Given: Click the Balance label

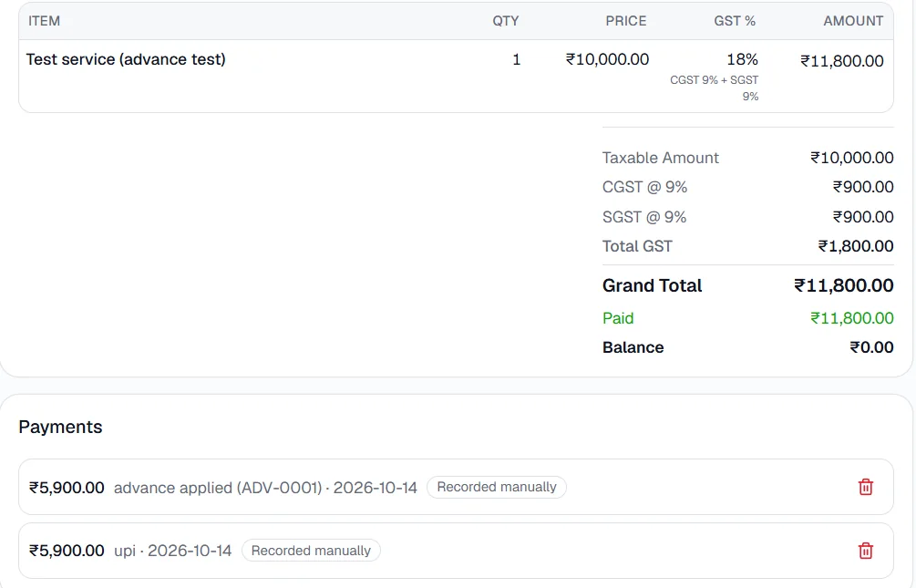Looking at the screenshot, I should pos(633,347).
